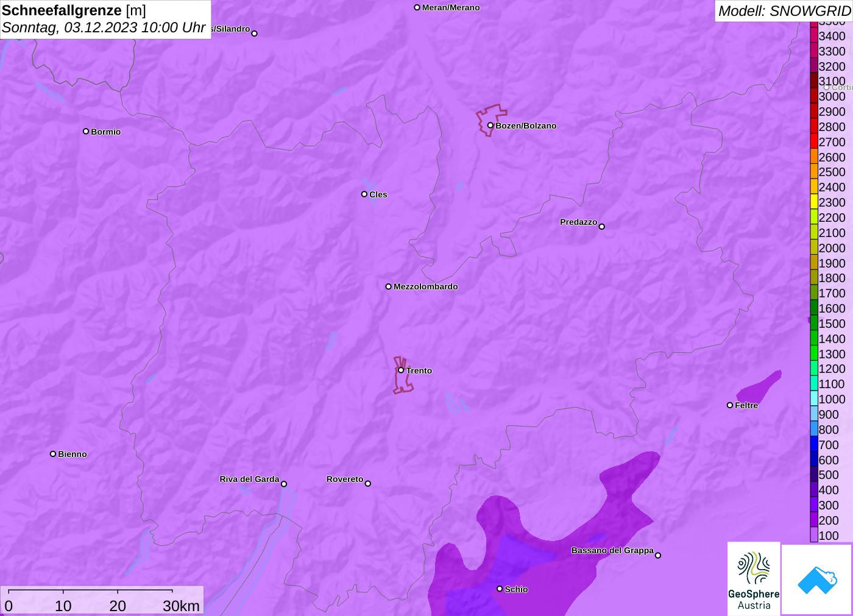Screen dimensions: 853x616
Task: Click the Bozen/Bolzano label text
Action: (x=526, y=126)
